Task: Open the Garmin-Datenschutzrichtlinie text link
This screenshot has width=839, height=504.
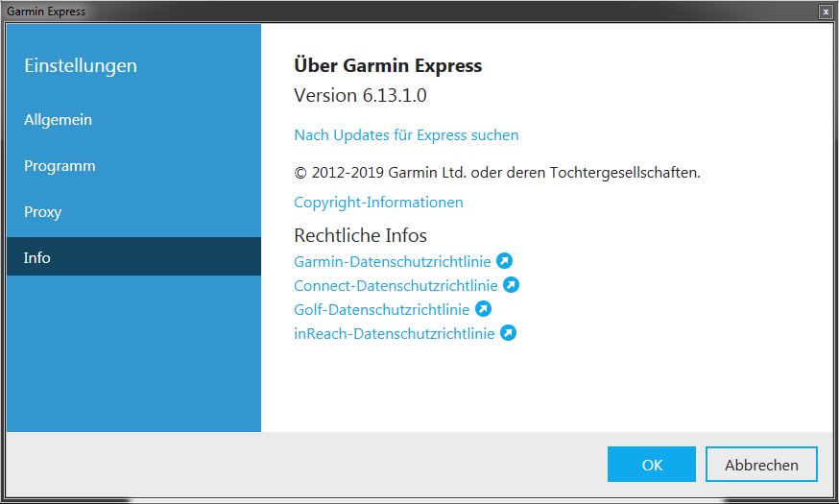Action: 392,261
